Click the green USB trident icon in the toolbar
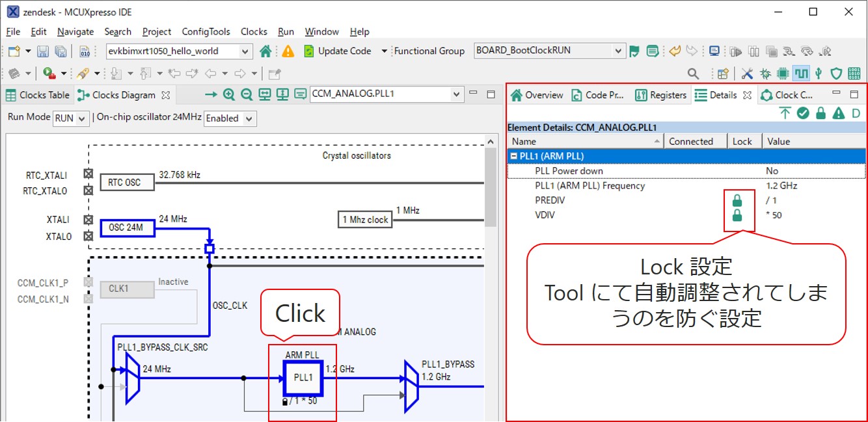Viewport: 868px width, 422px height. pyautogui.click(x=819, y=73)
